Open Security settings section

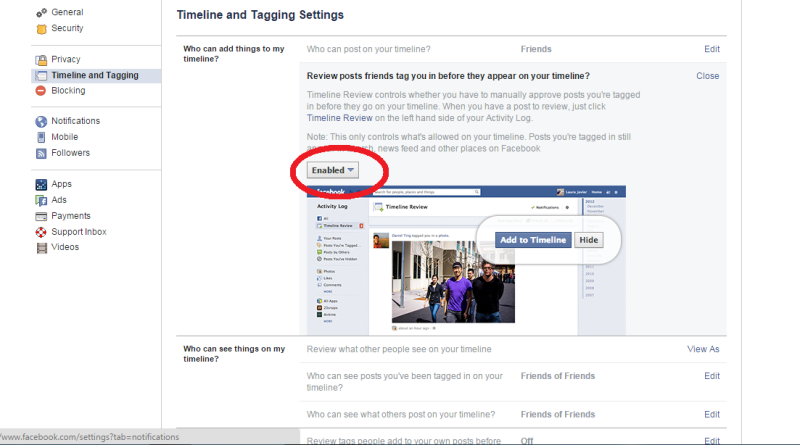(x=67, y=28)
